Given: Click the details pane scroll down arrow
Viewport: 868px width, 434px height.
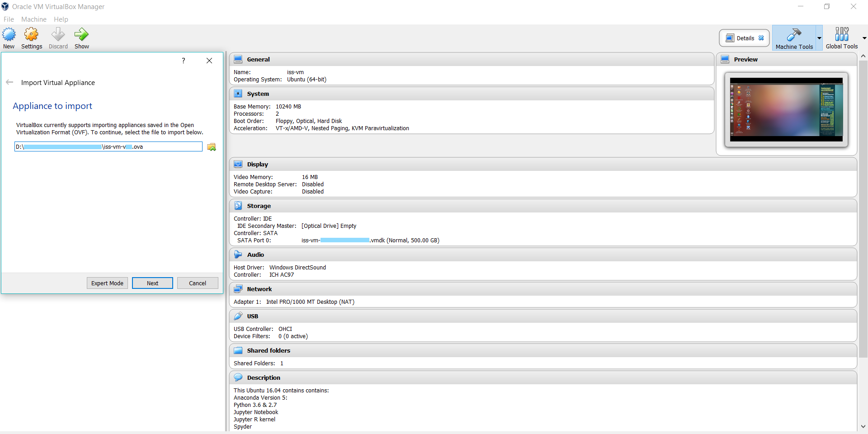Looking at the screenshot, I should (x=863, y=426).
